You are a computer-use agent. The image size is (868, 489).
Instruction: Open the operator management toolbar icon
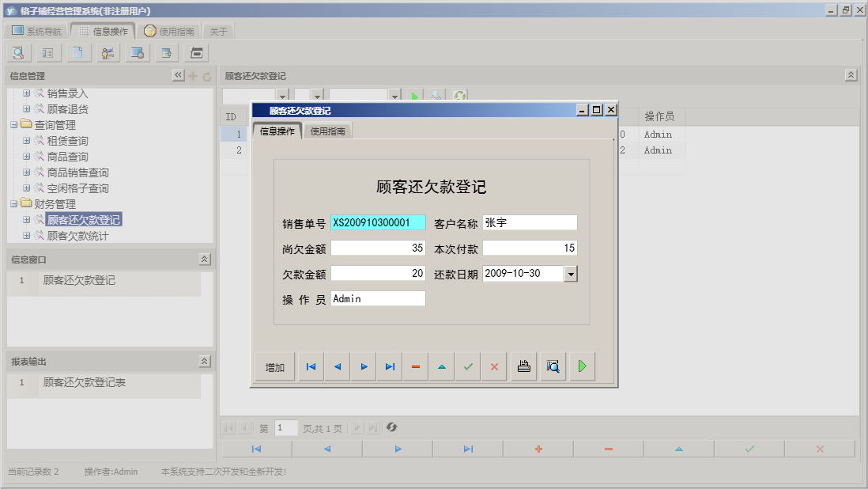[108, 53]
